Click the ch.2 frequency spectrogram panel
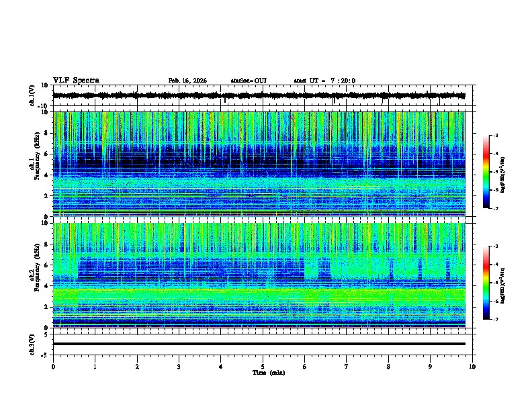 pos(259,275)
